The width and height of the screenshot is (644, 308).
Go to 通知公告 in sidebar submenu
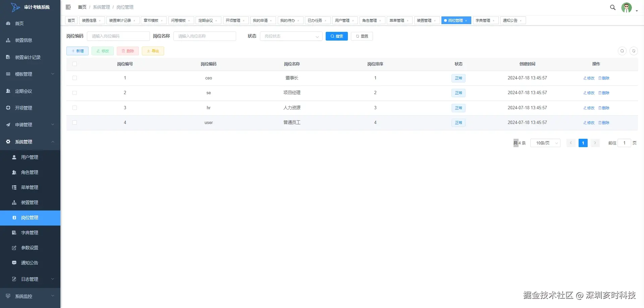coord(30,263)
